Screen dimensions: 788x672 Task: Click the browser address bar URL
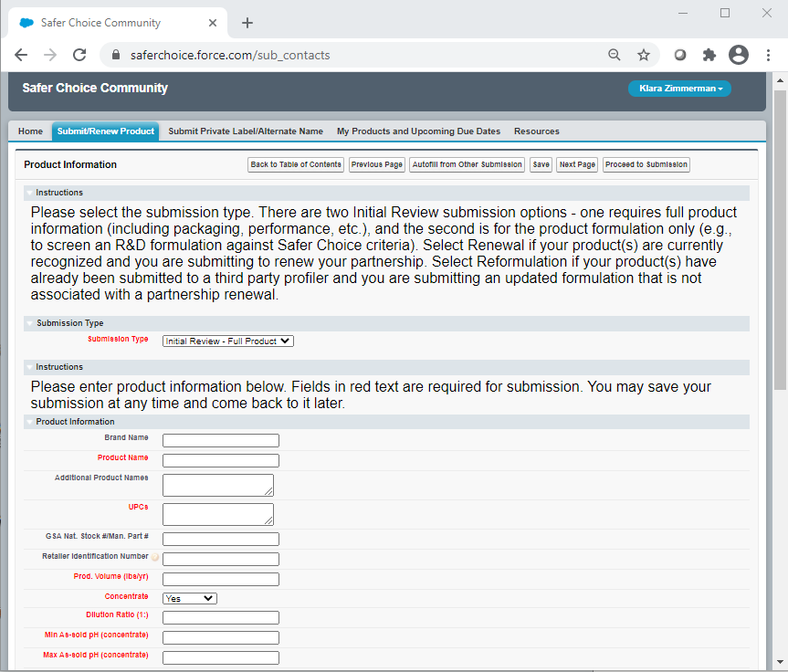click(230, 56)
